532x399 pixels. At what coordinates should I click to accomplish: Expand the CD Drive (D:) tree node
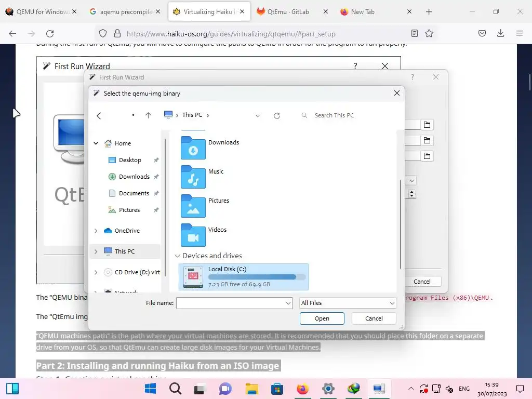click(96, 272)
